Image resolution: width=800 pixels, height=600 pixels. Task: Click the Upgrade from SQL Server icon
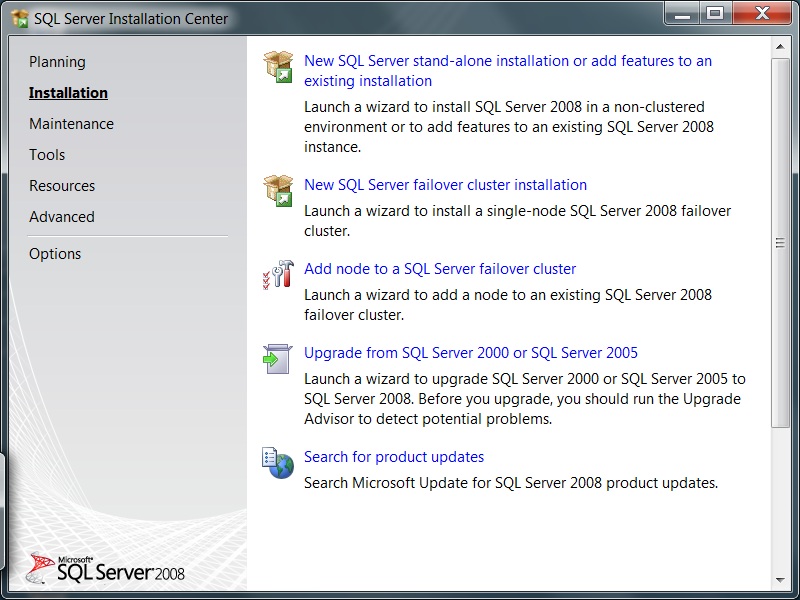coord(278,358)
